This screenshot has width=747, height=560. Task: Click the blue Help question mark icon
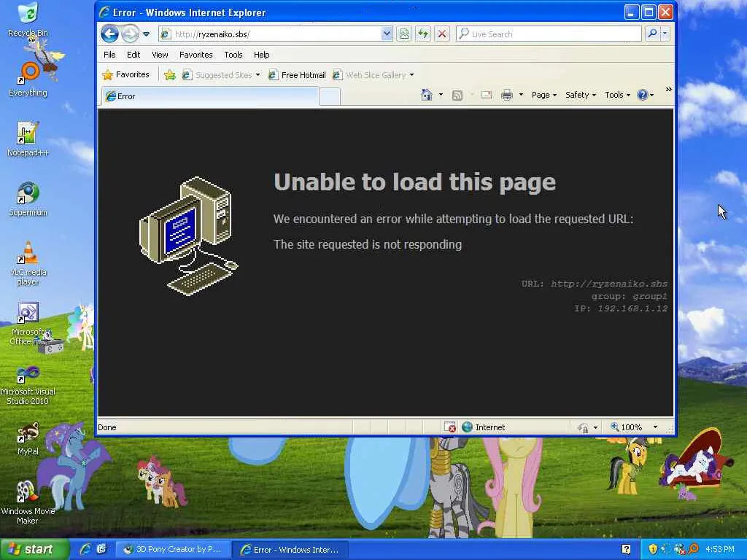[643, 95]
